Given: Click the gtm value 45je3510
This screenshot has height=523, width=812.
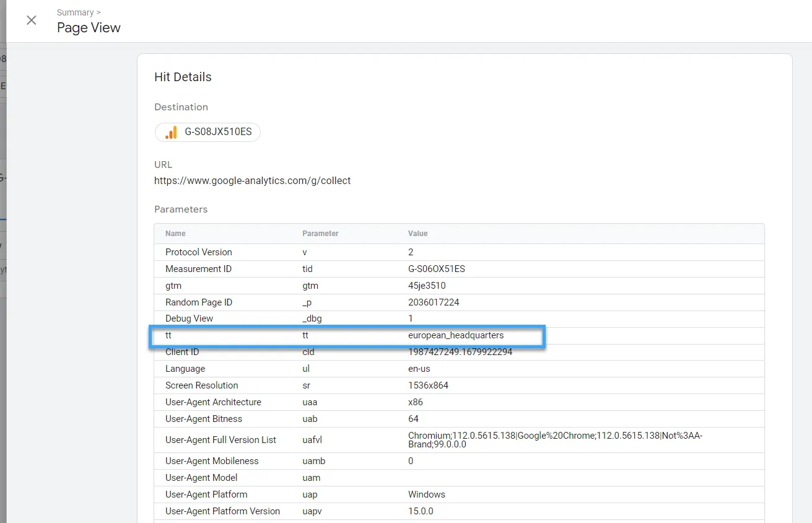Looking at the screenshot, I should click(x=427, y=286).
